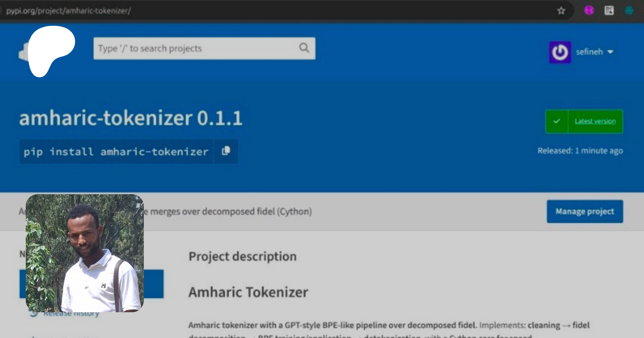The width and height of the screenshot is (644, 338).
Task: Click the caret arrow next to sefineh
Action: [610, 52]
